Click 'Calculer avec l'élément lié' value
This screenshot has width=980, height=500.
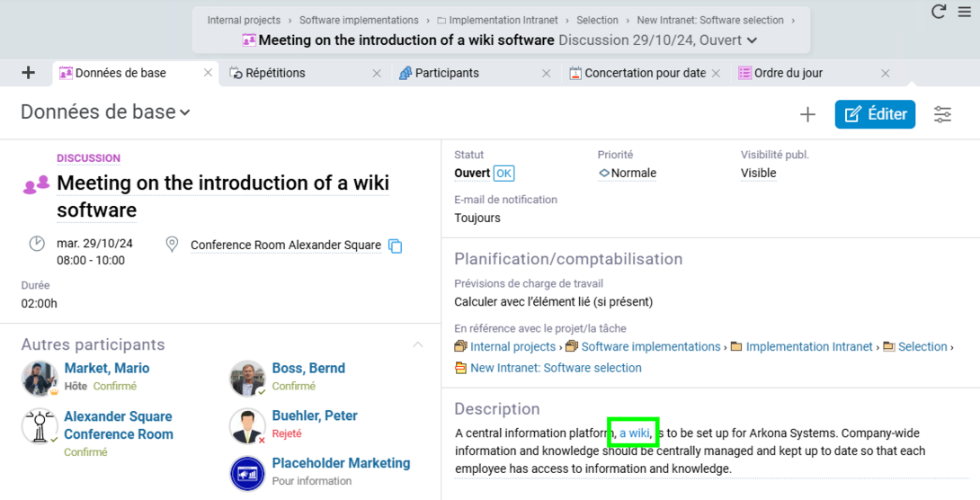[553, 302]
